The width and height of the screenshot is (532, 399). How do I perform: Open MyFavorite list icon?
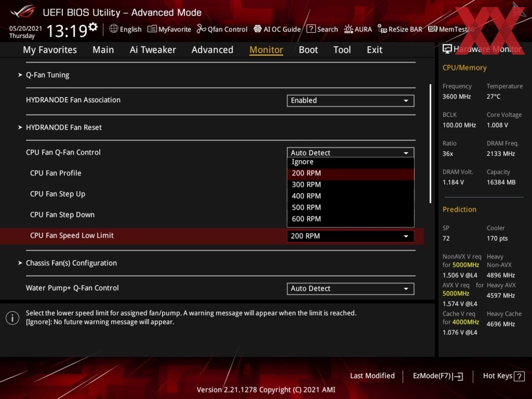(x=152, y=29)
